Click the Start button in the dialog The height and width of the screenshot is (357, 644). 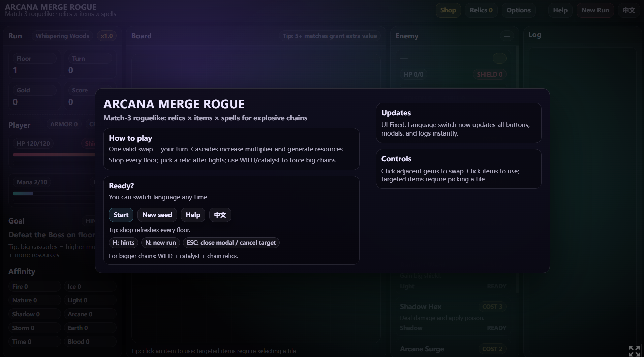click(x=121, y=215)
